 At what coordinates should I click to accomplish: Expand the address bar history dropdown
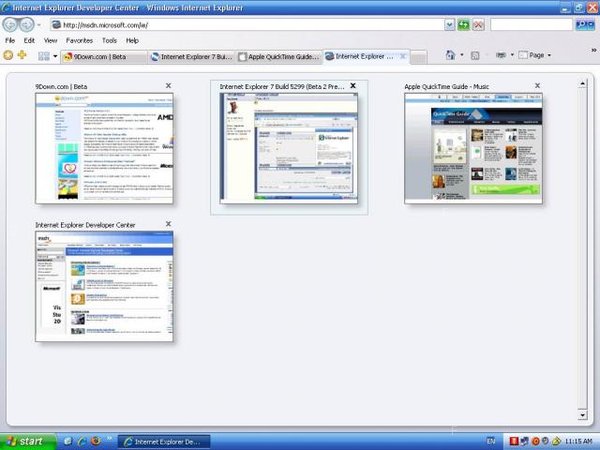click(450, 25)
